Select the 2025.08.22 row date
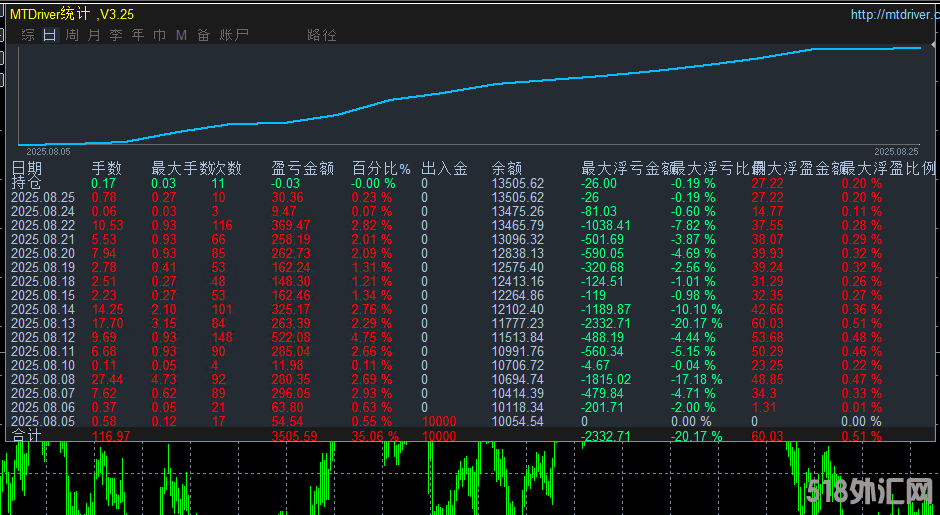This screenshot has width=940, height=515. pyautogui.click(x=43, y=226)
